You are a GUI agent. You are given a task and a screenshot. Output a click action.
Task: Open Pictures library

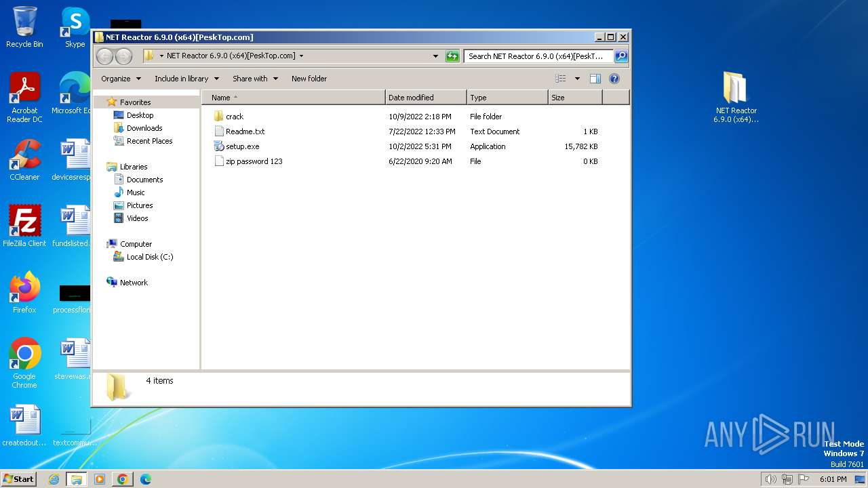(140, 205)
